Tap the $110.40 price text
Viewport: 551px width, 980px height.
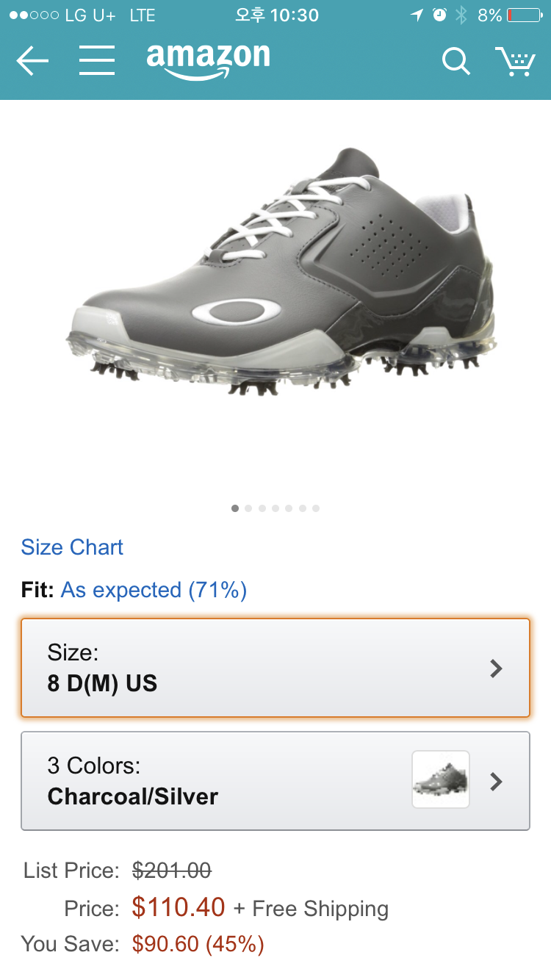pyautogui.click(x=179, y=908)
